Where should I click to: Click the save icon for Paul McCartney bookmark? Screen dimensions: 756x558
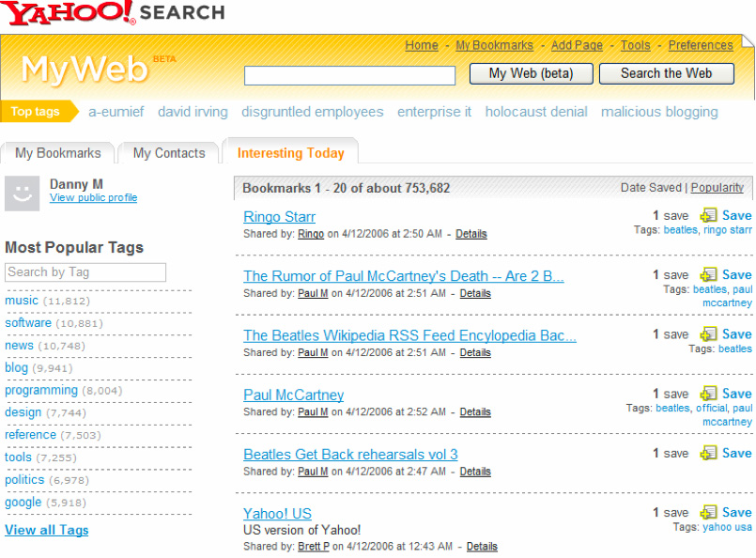(708, 393)
